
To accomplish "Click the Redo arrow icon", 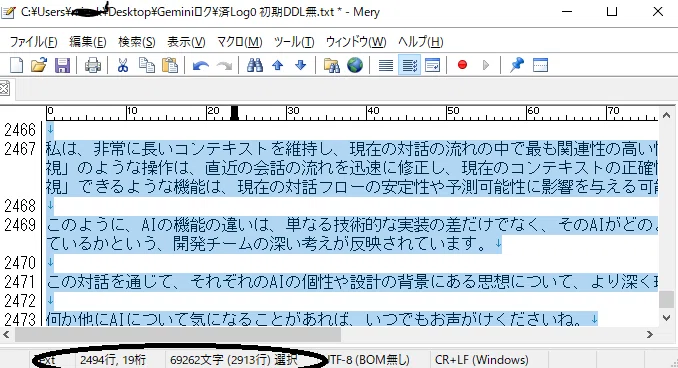I will point(224,66).
